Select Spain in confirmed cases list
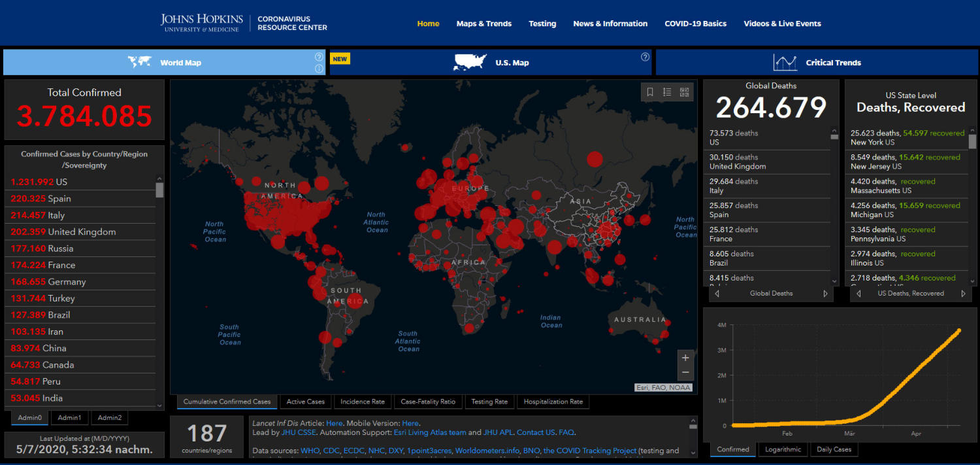This screenshot has width=980, height=465. coord(59,199)
